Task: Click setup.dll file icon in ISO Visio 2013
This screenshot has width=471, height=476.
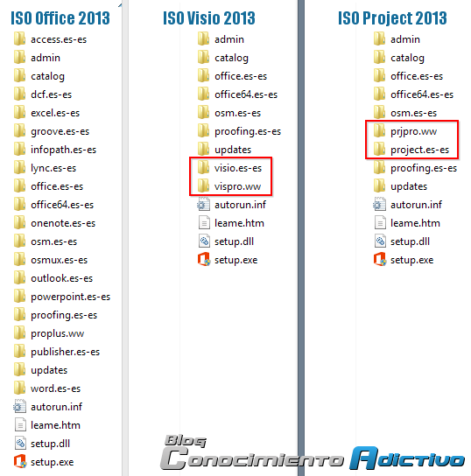Action: pyautogui.click(x=204, y=241)
